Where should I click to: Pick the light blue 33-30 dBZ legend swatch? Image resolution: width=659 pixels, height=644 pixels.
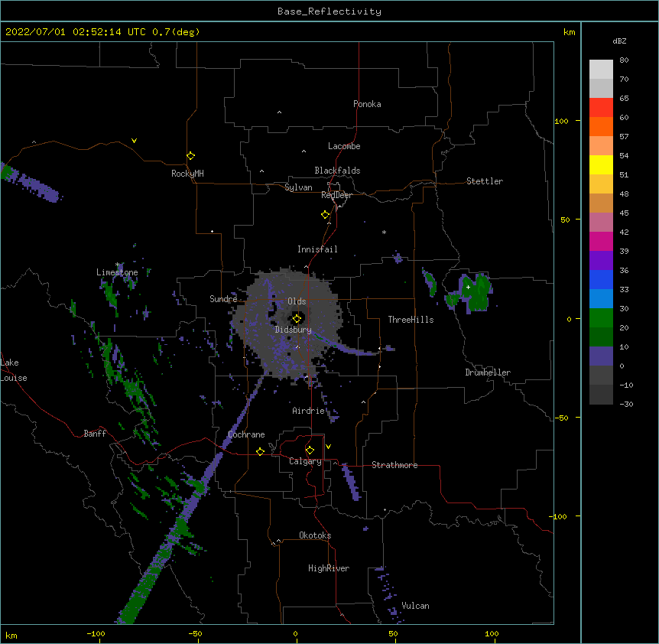click(x=601, y=298)
